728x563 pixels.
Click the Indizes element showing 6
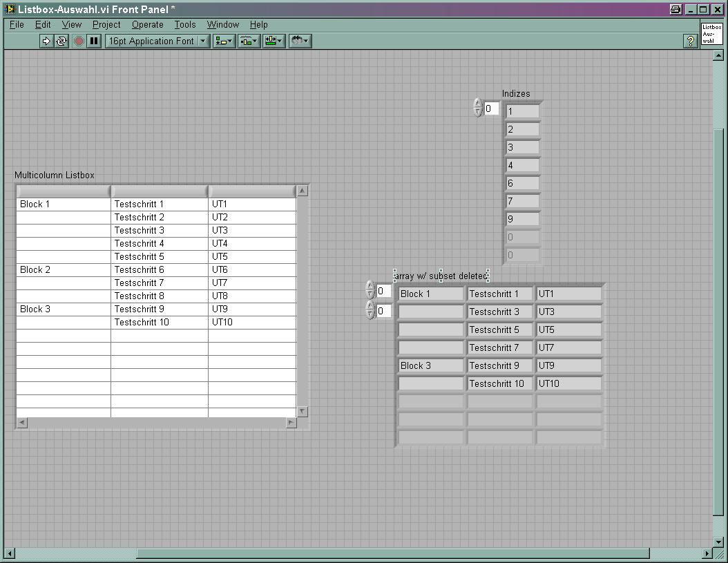click(x=522, y=183)
